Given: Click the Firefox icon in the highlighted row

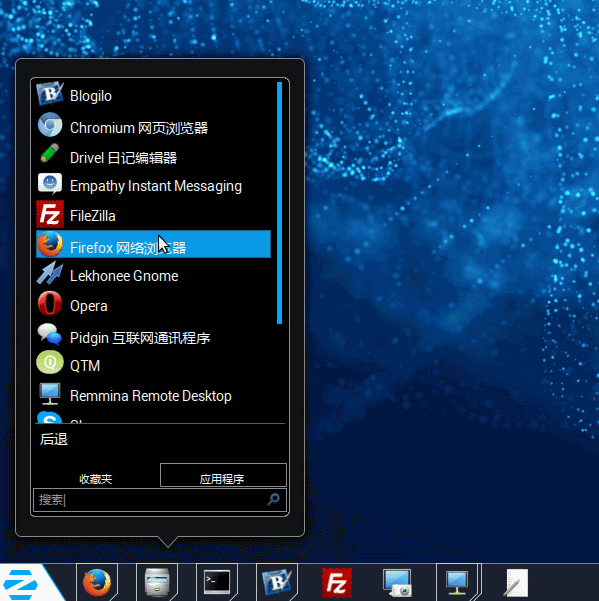Looking at the screenshot, I should 50,244.
